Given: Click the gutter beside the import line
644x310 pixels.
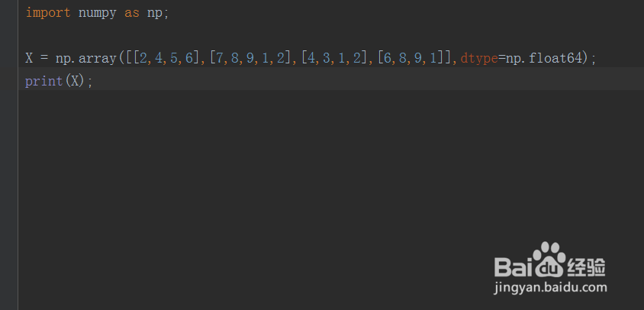Looking at the screenshot, I should pyautogui.click(x=9, y=13).
